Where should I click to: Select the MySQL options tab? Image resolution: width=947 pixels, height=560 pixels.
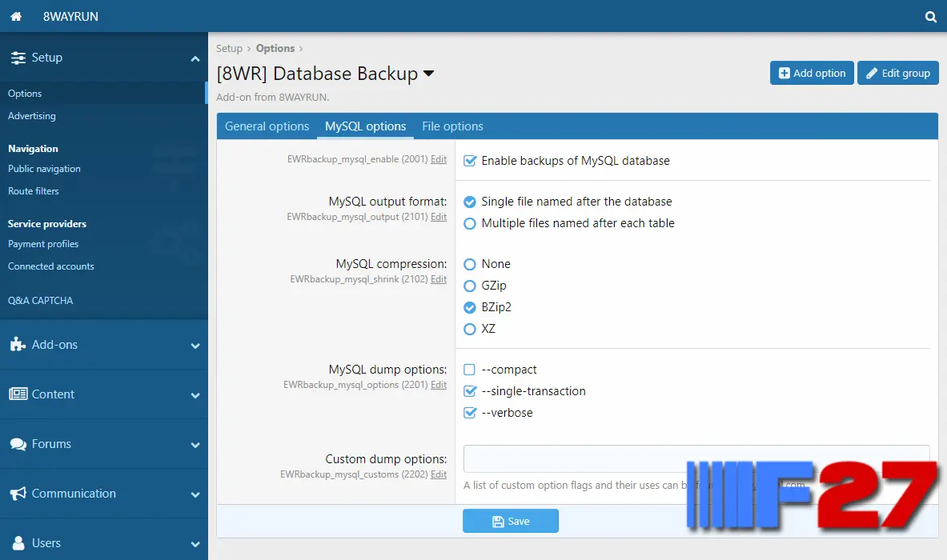(365, 126)
